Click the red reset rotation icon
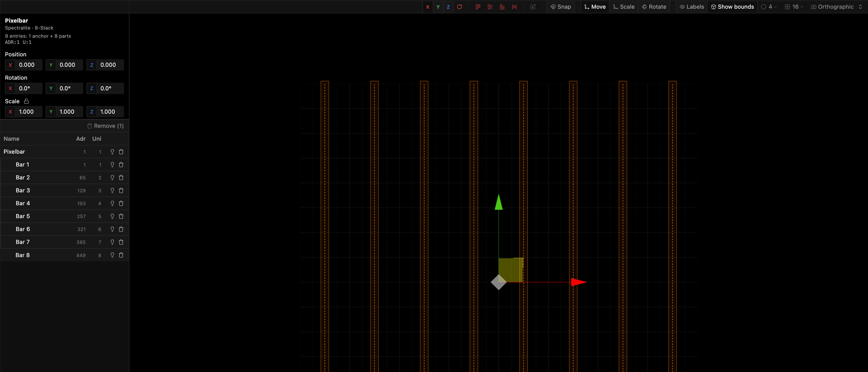 tap(459, 7)
